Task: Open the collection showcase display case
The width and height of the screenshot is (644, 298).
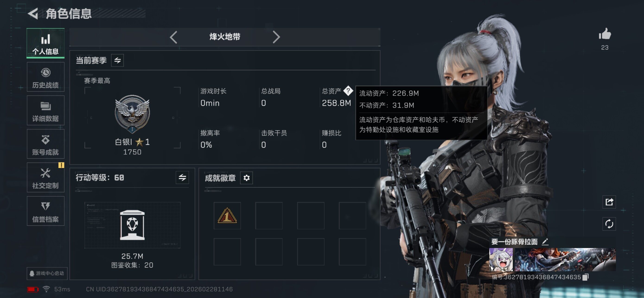Action: tap(132, 225)
